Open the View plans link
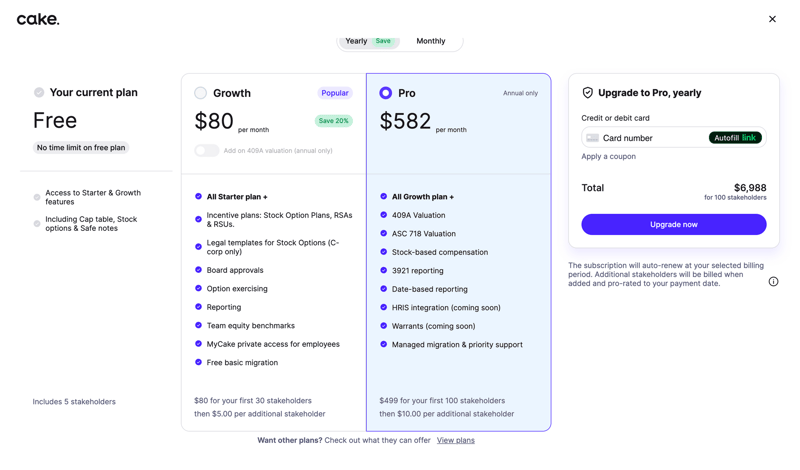Screen dimensions: 800x470 (x=455, y=440)
